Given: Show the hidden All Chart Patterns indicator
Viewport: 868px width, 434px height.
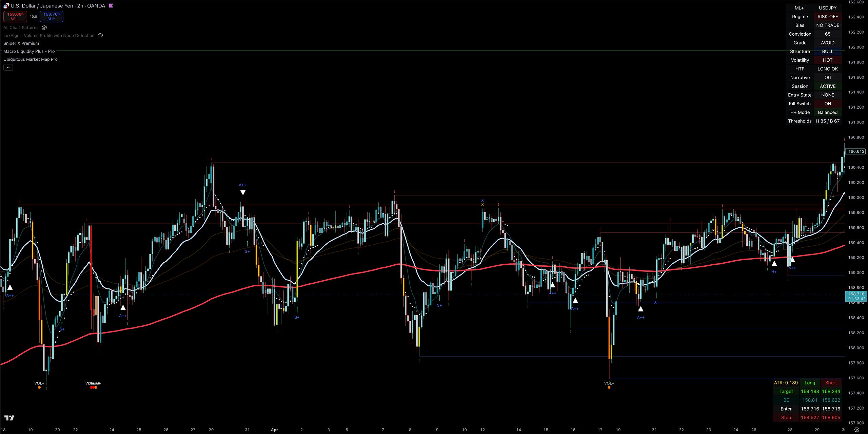Looking at the screenshot, I should [44, 27].
